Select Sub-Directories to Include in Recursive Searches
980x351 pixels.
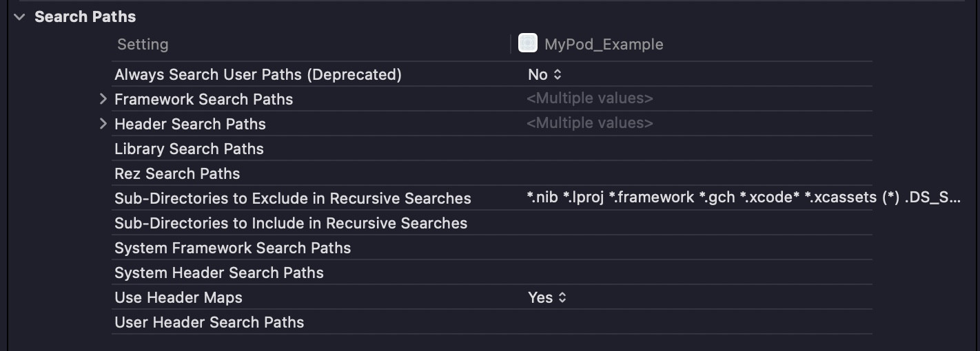pos(291,223)
